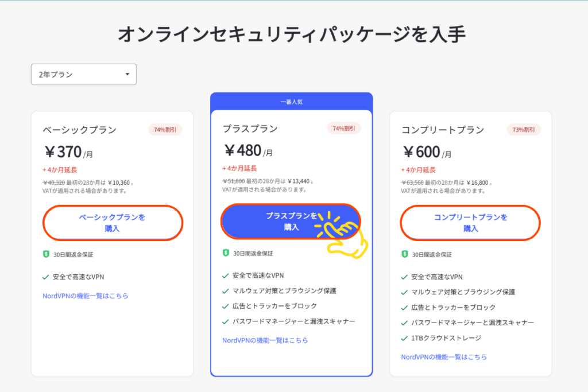This screenshot has width=588, height=392.
Task: Click the checkmark beside 1TBクラウドストレージ
Action: pos(405,338)
